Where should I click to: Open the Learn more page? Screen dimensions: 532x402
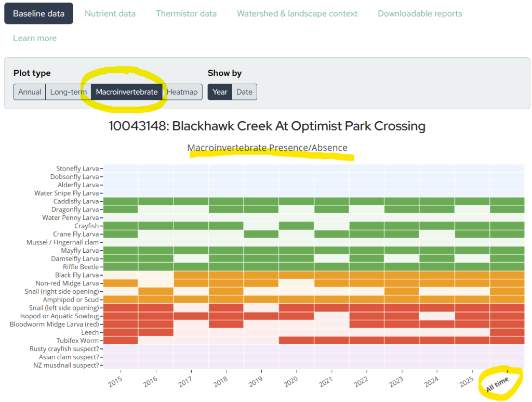[35, 38]
